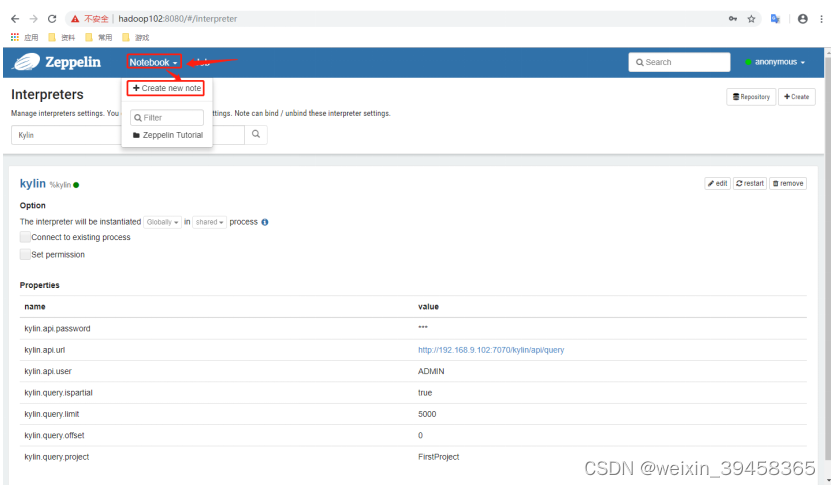Open the shared process dropdown
Viewport: 831px width, 487px height.
(x=209, y=222)
